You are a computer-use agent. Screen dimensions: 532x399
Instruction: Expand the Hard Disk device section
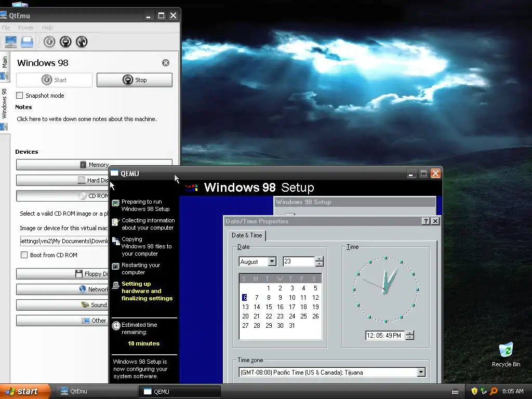(x=62, y=180)
